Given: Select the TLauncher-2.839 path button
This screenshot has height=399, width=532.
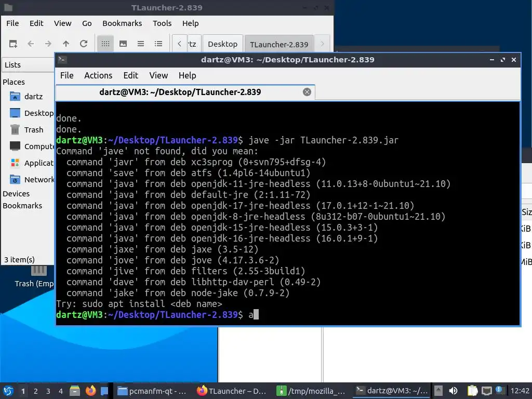Looking at the screenshot, I should (x=279, y=44).
